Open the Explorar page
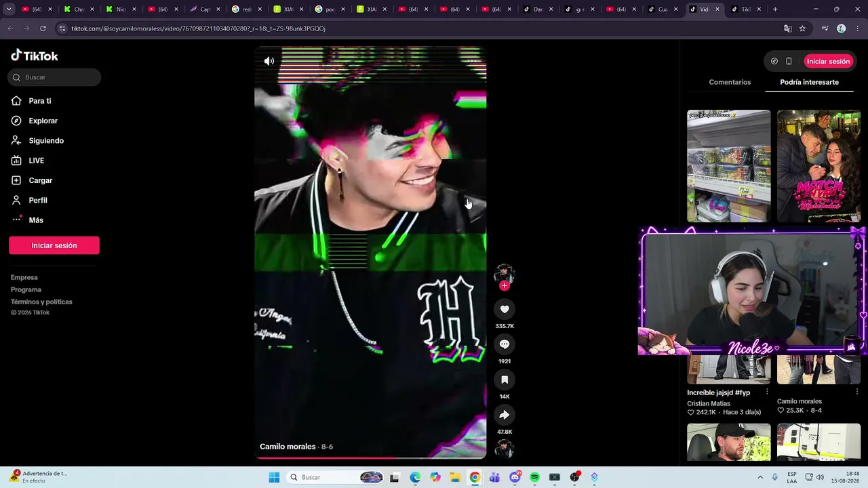The height and width of the screenshot is (488, 868). (x=43, y=121)
